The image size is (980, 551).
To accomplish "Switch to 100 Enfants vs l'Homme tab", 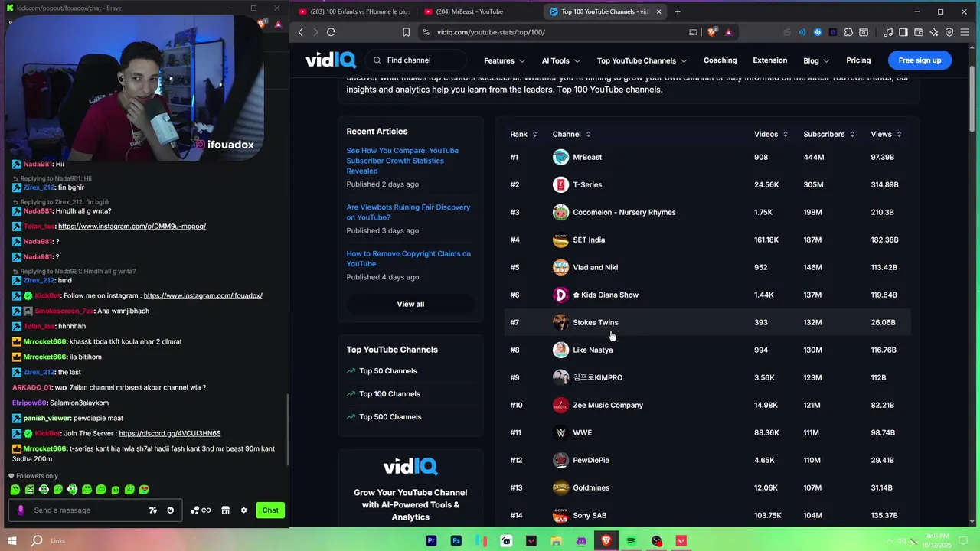I will (x=354, y=11).
